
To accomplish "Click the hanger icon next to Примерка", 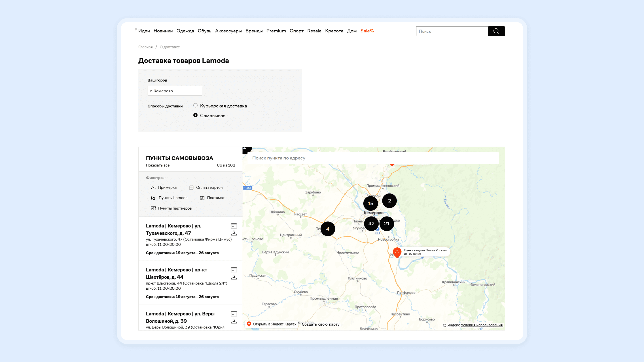I will coord(153,187).
